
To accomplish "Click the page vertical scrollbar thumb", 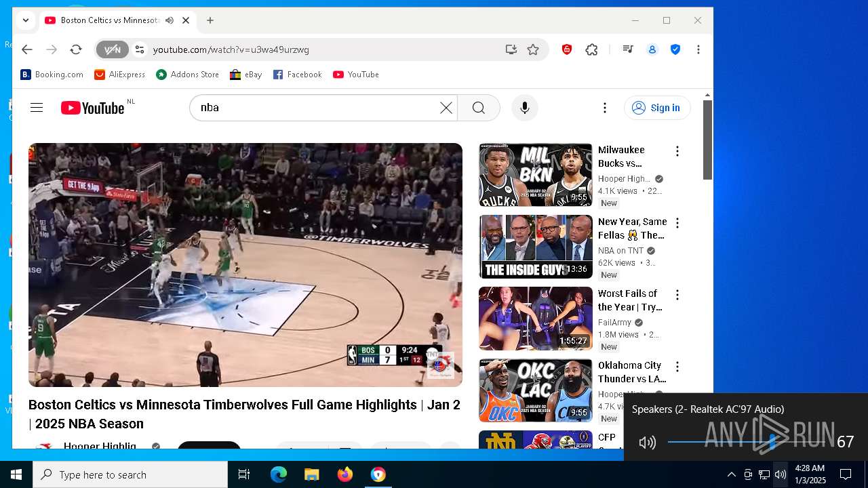I will pos(707,140).
